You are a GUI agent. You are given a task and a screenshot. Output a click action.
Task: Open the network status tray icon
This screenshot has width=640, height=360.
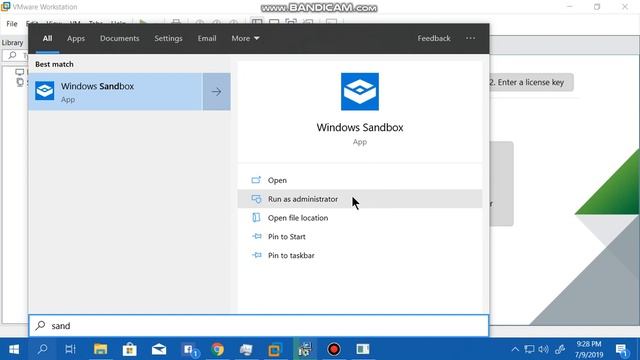point(529,349)
